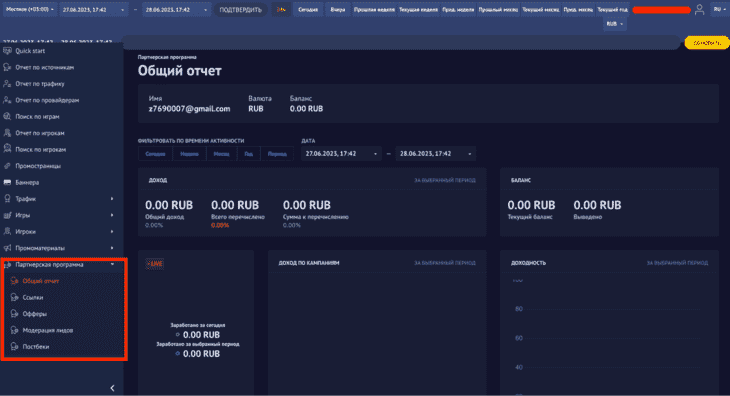Click the Отчет по трафику icon
The width and height of the screenshot is (730, 396).
pos(7,84)
